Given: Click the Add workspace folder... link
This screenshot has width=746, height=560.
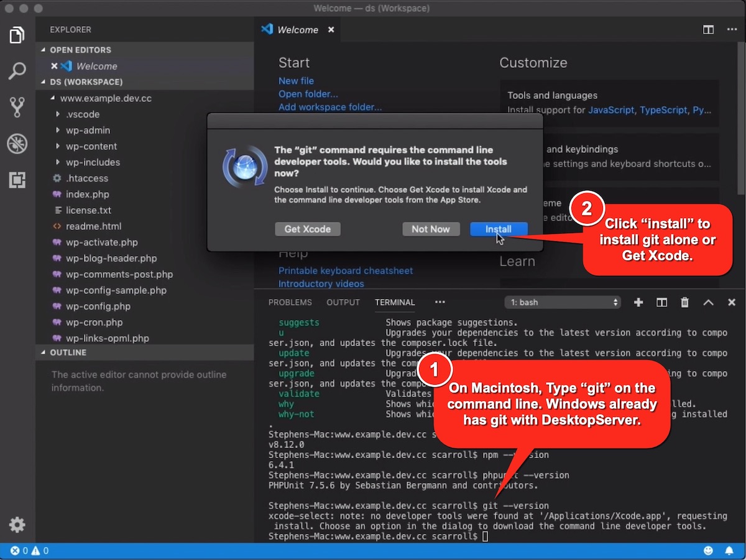Looking at the screenshot, I should 330,107.
